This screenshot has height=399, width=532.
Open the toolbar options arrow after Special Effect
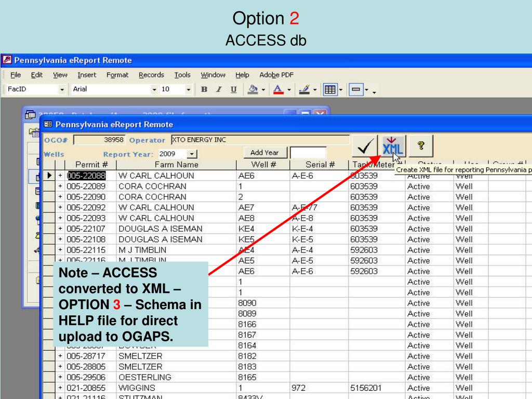(374, 92)
